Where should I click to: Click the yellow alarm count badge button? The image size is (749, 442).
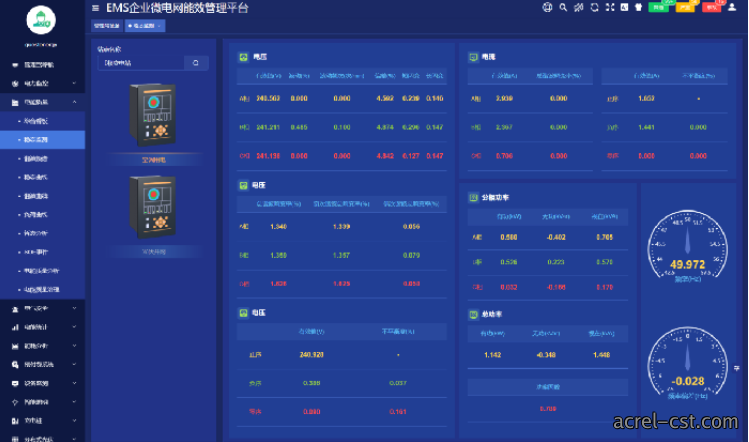pos(685,7)
